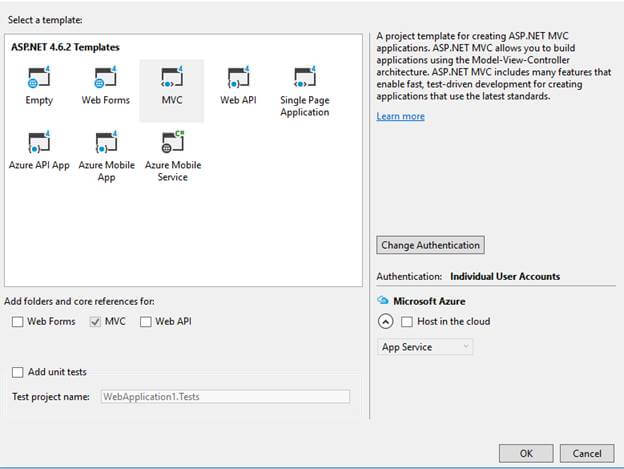Click the Test project name field
The width and height of the screenshot is (624, 469).
pyautogui.click(x=225, y=397)
